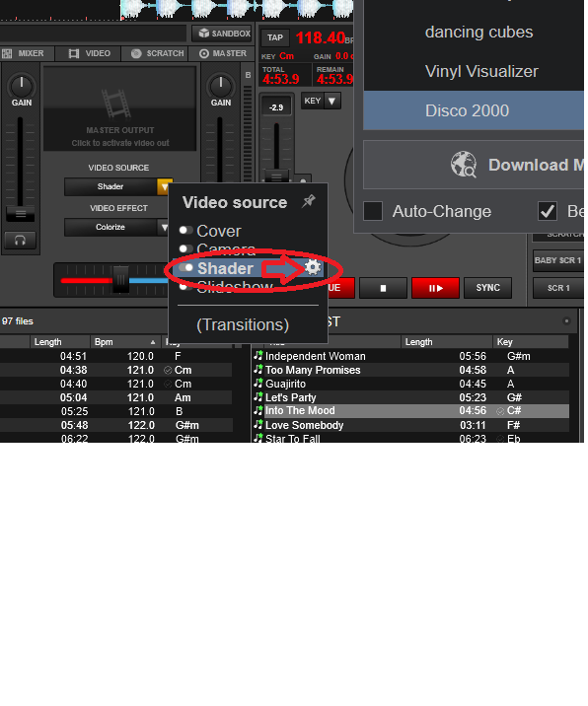Image resolution: width=588 pixels, height=706 pixels.
Task: Select the row with 05:04 and Am
Action: 115,397
